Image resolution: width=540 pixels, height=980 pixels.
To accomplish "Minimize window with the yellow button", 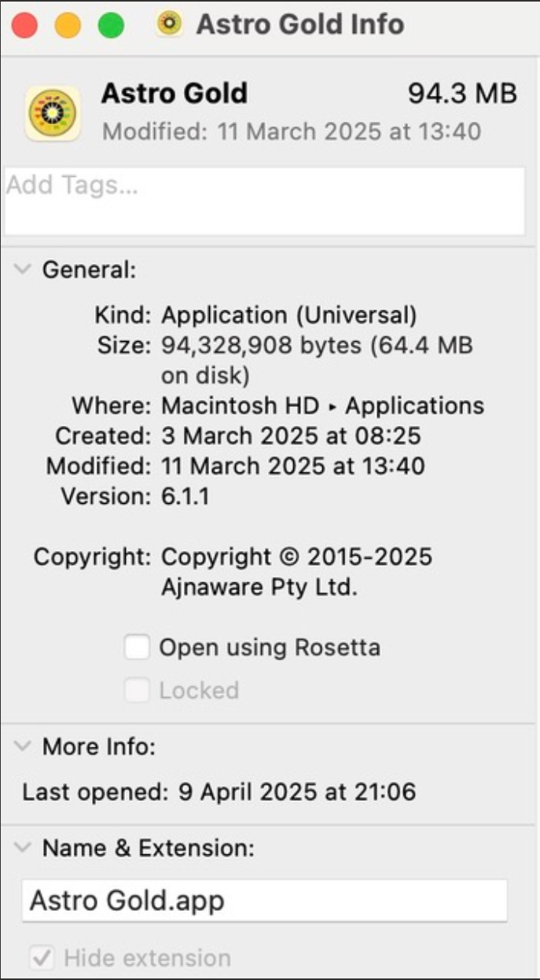I will pos(68,25).
